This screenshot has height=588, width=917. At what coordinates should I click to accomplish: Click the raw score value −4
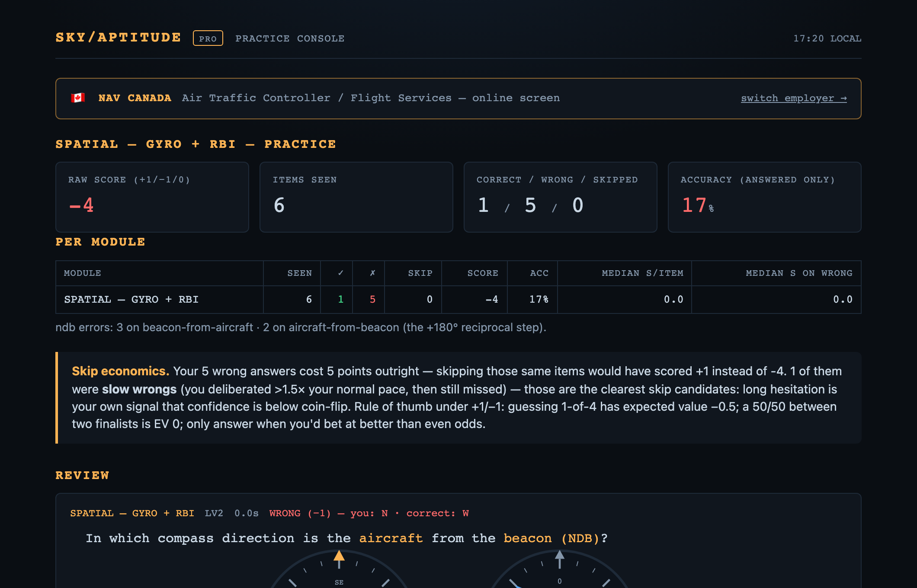pyautogui.click(x=81, y=205)
